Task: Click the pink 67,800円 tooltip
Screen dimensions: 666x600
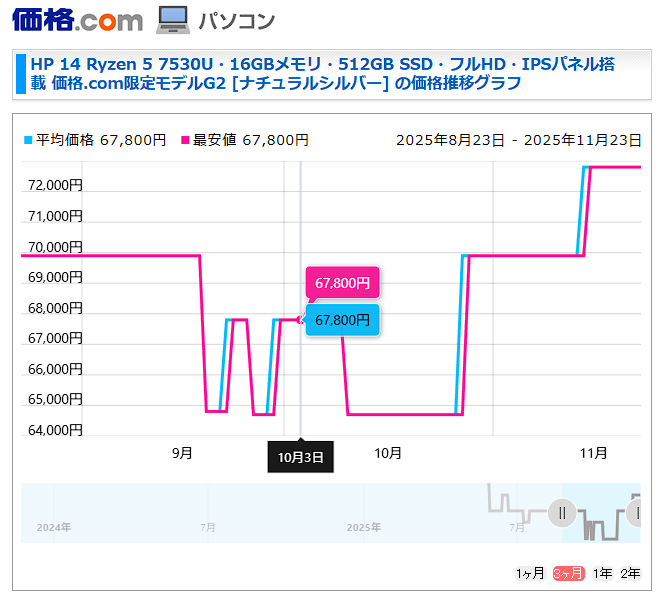Action: [342, 283]
